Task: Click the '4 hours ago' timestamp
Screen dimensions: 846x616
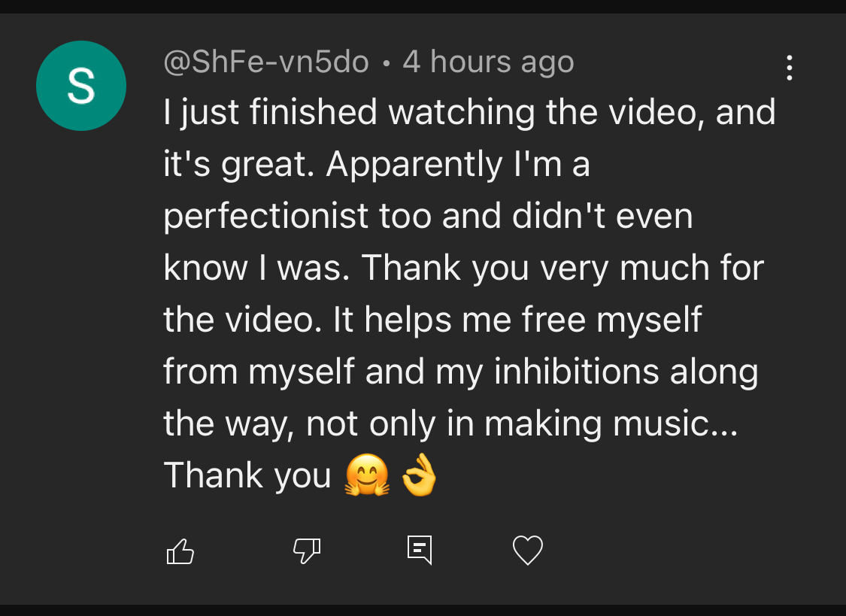Action: [488, 62]
